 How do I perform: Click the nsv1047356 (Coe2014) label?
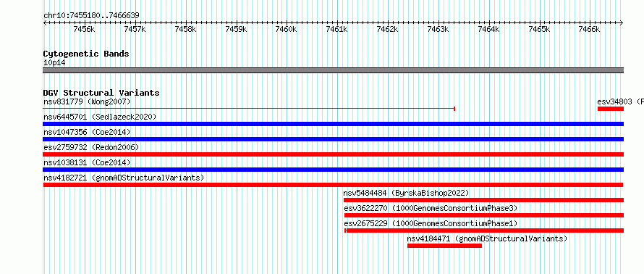[x=87, y=132]
